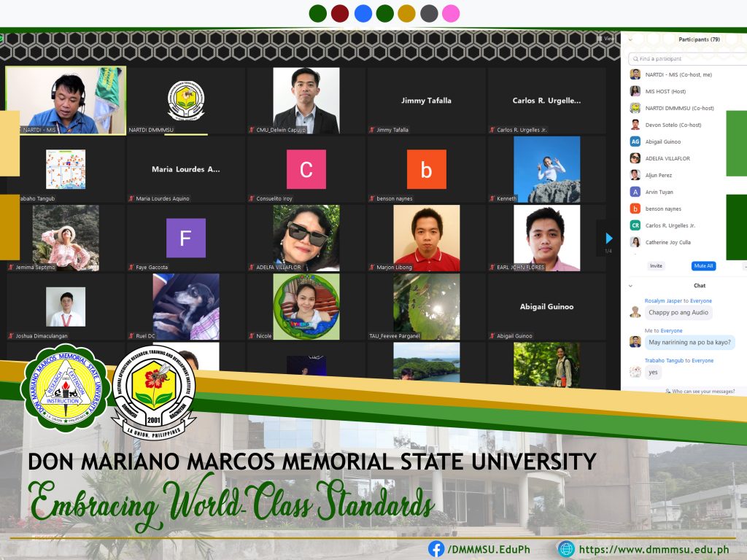Click the CR avatar beside Carlos R. Urgelles Jr.
Image resolution: width=747 pixels, height=560 pixels.
pyautogui.click(x=635, y=225)
